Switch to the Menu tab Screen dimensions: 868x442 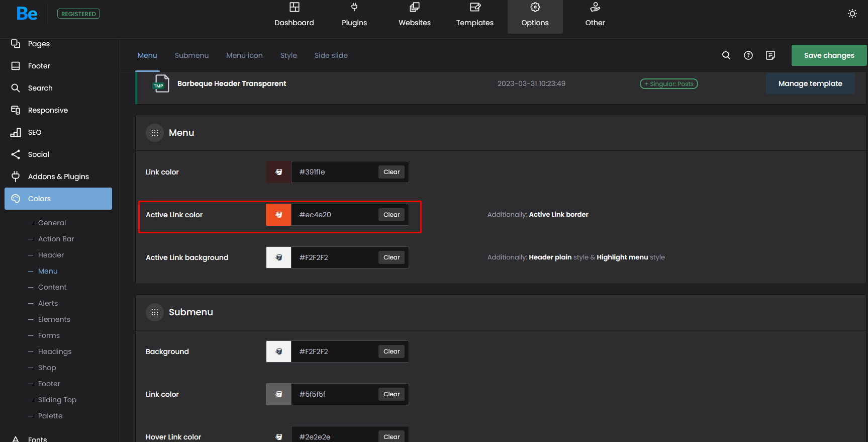[147, 55]
